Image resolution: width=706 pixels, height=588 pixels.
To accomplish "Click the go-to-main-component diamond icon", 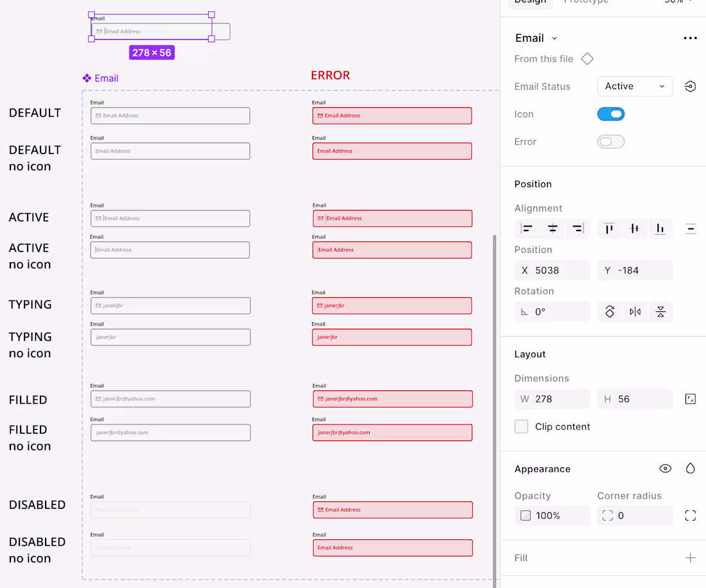I will tap(587, 59).
